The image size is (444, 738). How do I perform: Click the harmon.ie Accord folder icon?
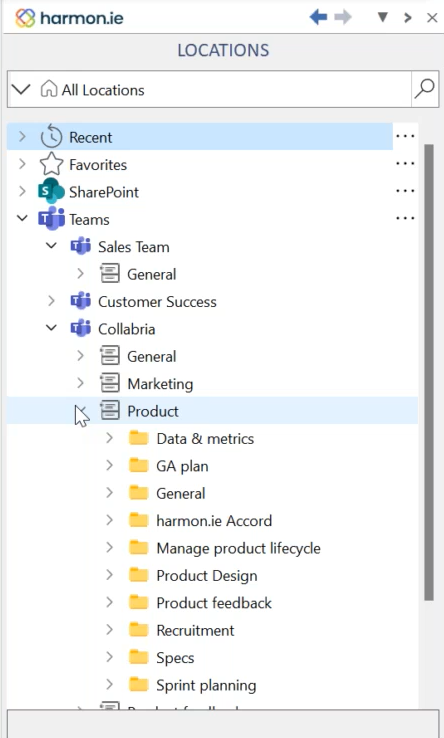tap(138, 520)
